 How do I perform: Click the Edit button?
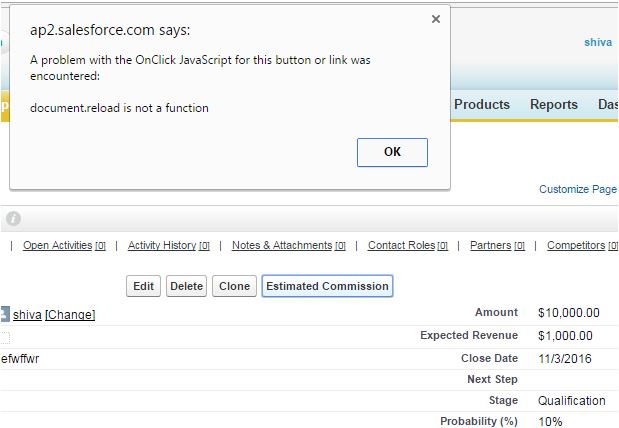(144, 286)
